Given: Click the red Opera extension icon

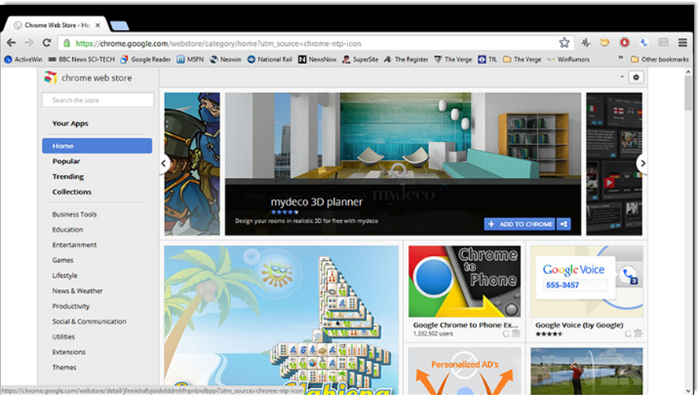Looking at the screenshot, I should (x=624, y=42).
